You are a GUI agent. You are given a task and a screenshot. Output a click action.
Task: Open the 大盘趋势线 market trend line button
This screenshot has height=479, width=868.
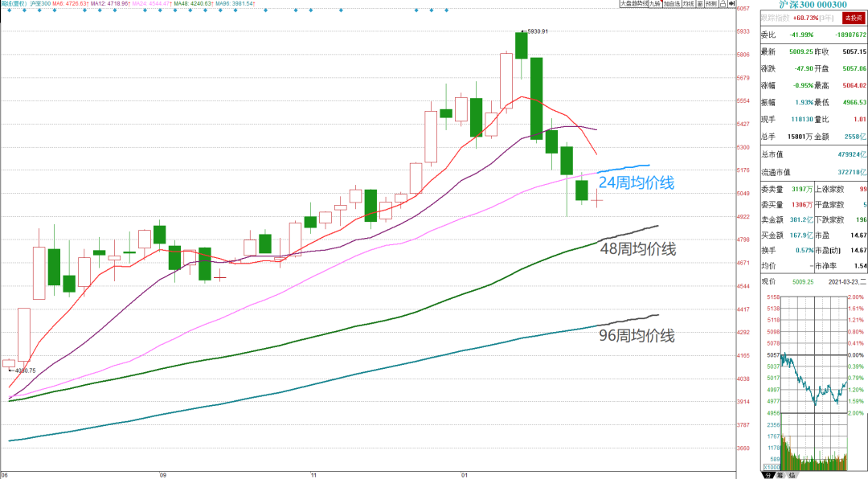tap(634, 3)
